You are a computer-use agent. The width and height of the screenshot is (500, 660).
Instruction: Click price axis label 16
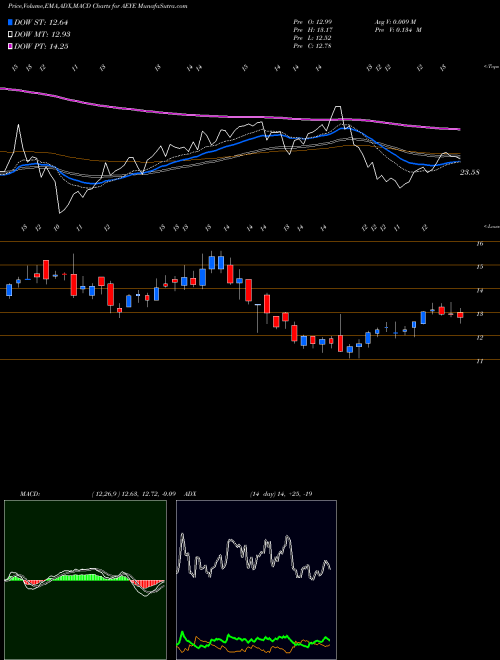480,243
